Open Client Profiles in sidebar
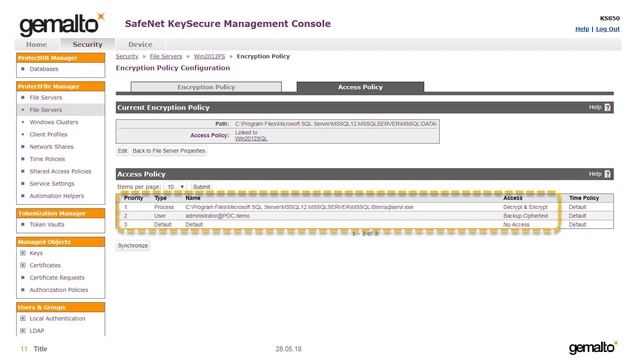This screenshot has height=360, width=640. coord(48,134)
